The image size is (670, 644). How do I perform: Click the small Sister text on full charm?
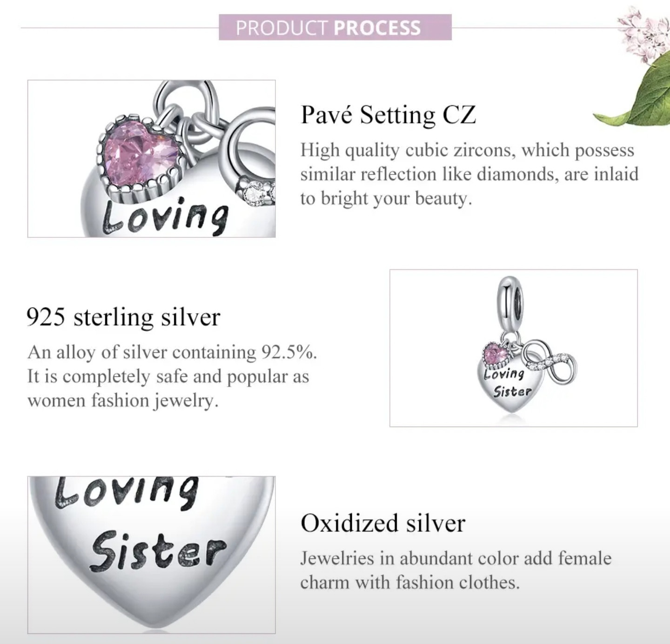tap(512, 391)
